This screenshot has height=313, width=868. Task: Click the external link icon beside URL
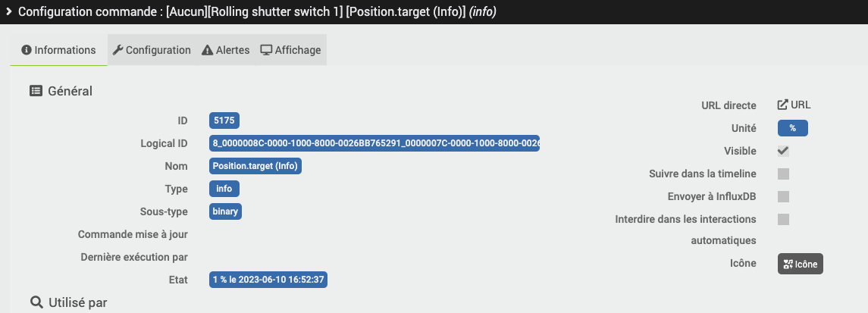click(783, 105)
